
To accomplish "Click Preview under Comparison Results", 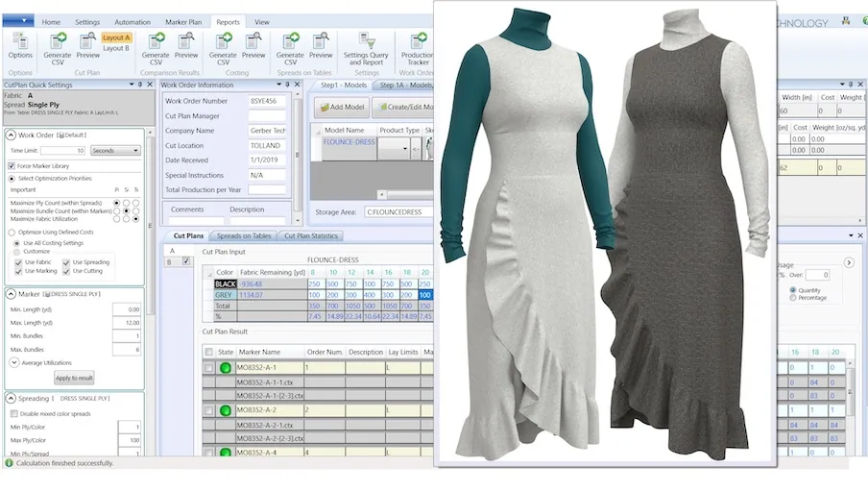I will [186, 46].
